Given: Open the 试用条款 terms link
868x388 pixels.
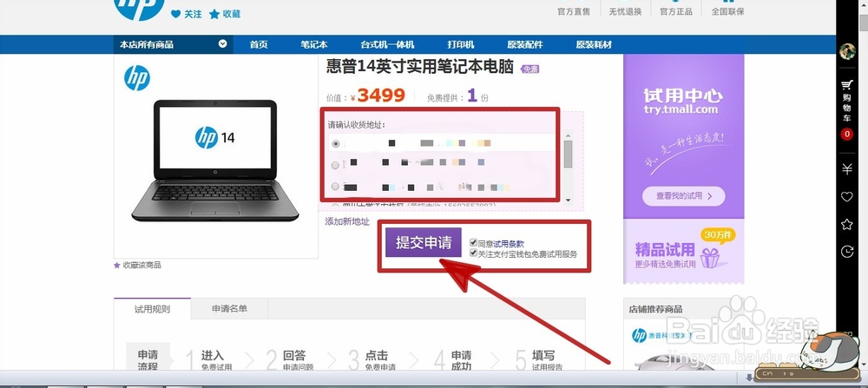Looking at the screenshot, I should point(509,244).
